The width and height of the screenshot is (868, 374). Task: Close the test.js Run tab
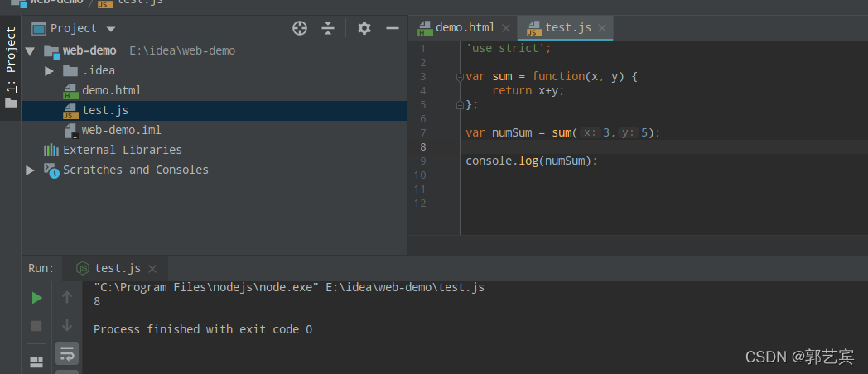(x=152, y=269)
